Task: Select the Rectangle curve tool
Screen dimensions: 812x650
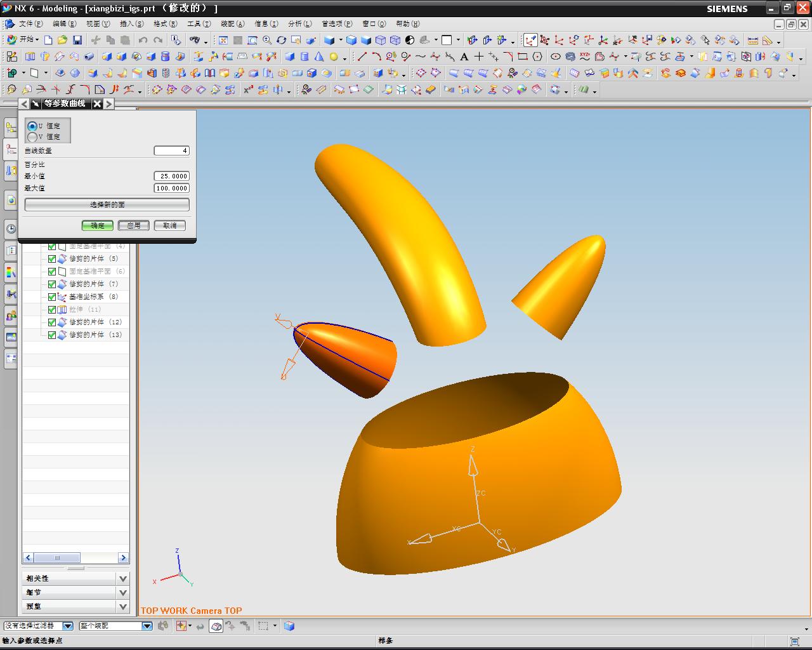Action: point(523,56)
